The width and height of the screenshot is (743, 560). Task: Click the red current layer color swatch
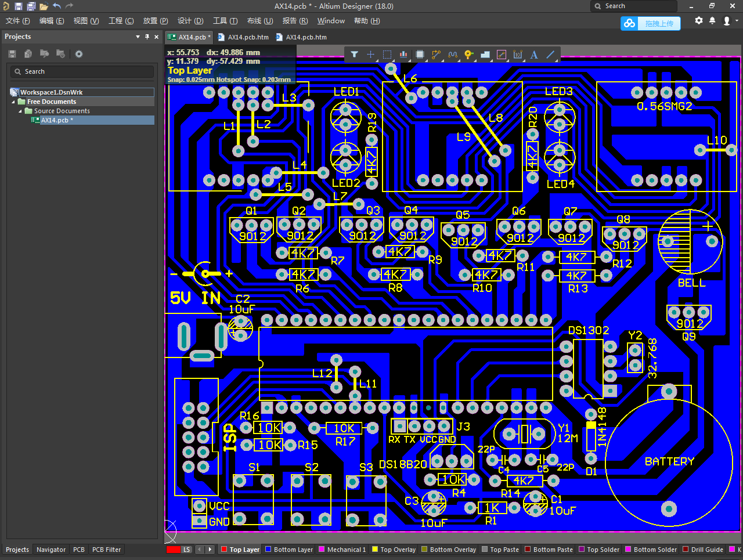[x=173, y=550]
